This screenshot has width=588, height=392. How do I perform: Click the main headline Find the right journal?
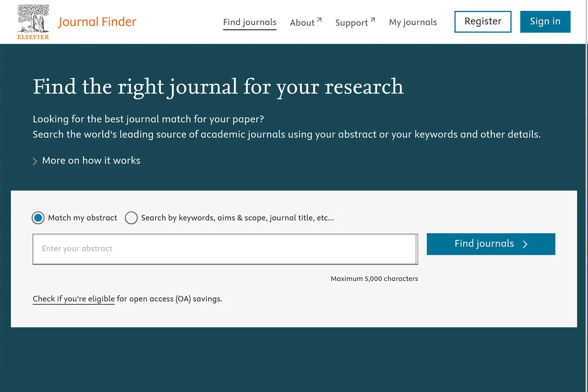[218, 87]
